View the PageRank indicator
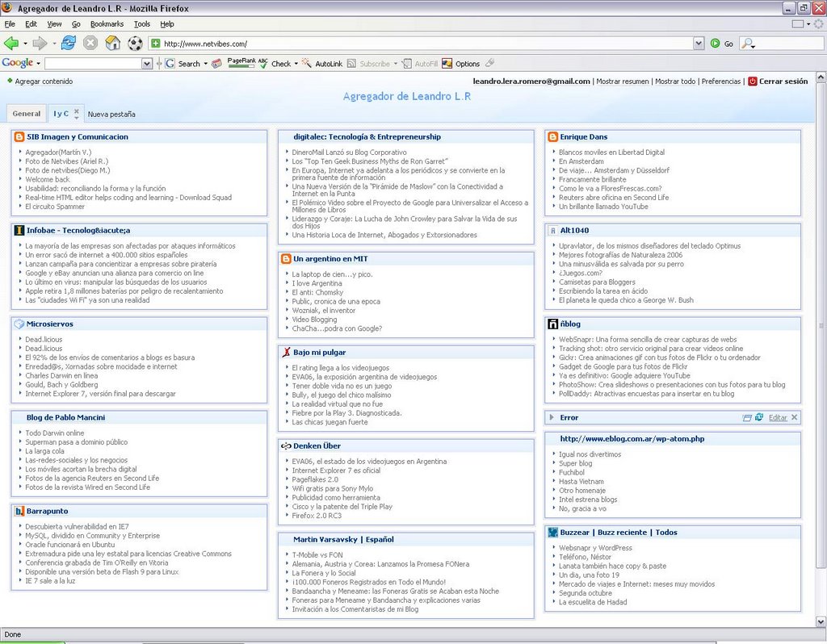The height and width of the screenshot is (644, 827). pyautogui.click(x=241, y=63)
